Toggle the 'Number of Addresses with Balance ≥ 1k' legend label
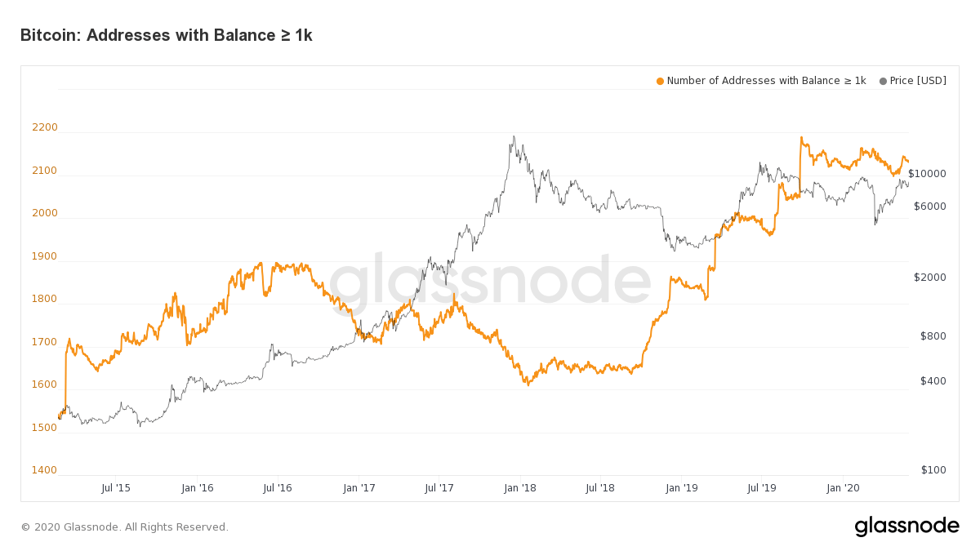Screen dimensions: 980x551 click(x=766, y=81)
